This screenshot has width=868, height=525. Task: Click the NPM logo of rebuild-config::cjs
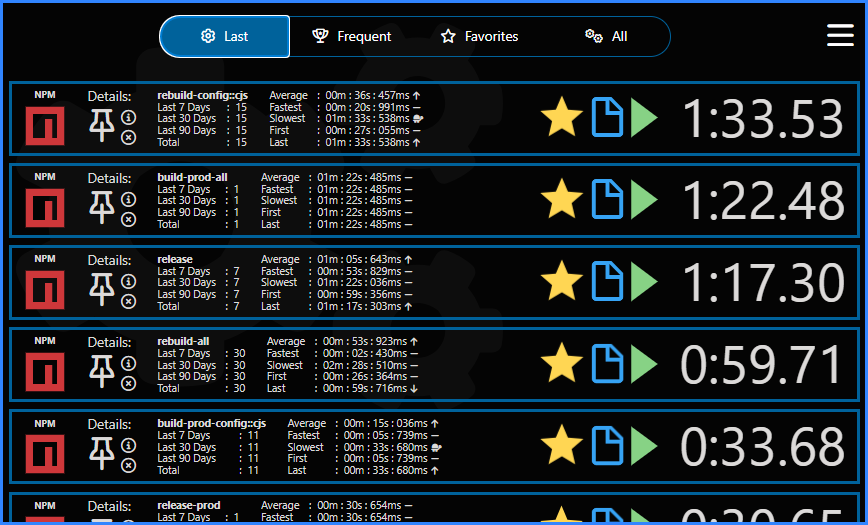[45, 126]
